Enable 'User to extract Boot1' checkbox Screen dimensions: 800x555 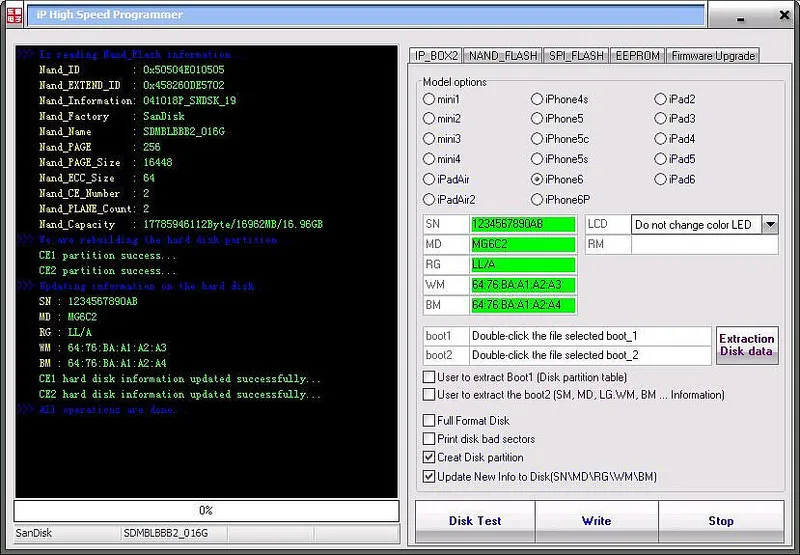(x=429, y=377)
